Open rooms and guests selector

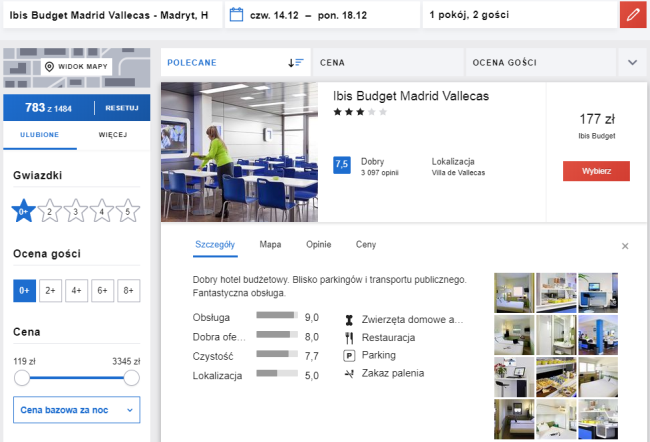pyautogui.click(x=520, y=15)
